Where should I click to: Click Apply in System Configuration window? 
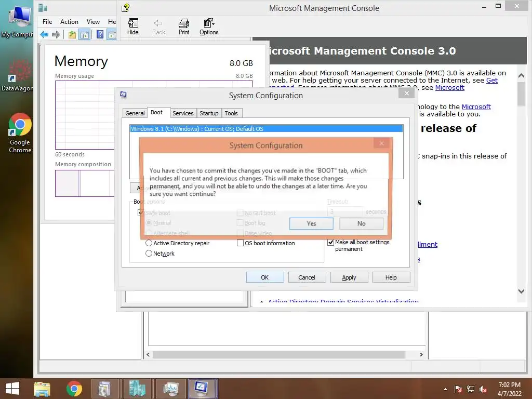[x=349, y=277]
